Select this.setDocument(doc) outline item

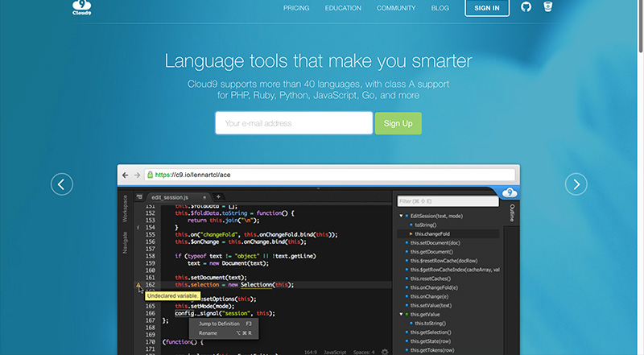click(x=435, y=243)
